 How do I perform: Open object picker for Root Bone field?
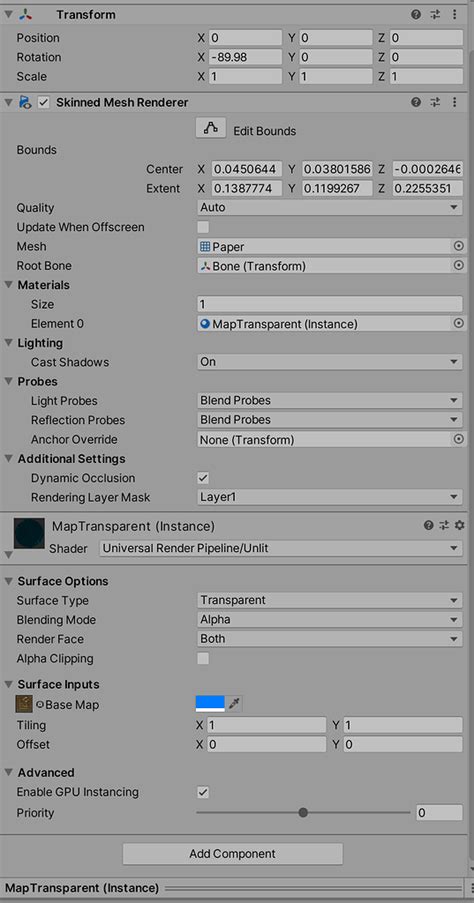click(x=458, y=265)
